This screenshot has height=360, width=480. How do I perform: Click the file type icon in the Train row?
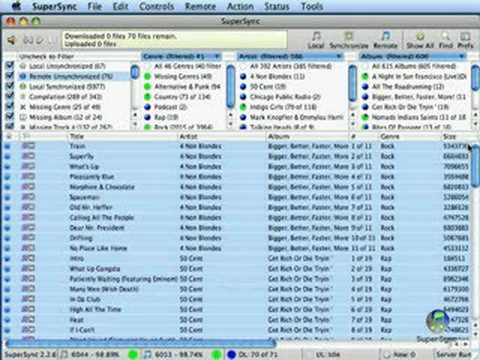pos(28,146)
